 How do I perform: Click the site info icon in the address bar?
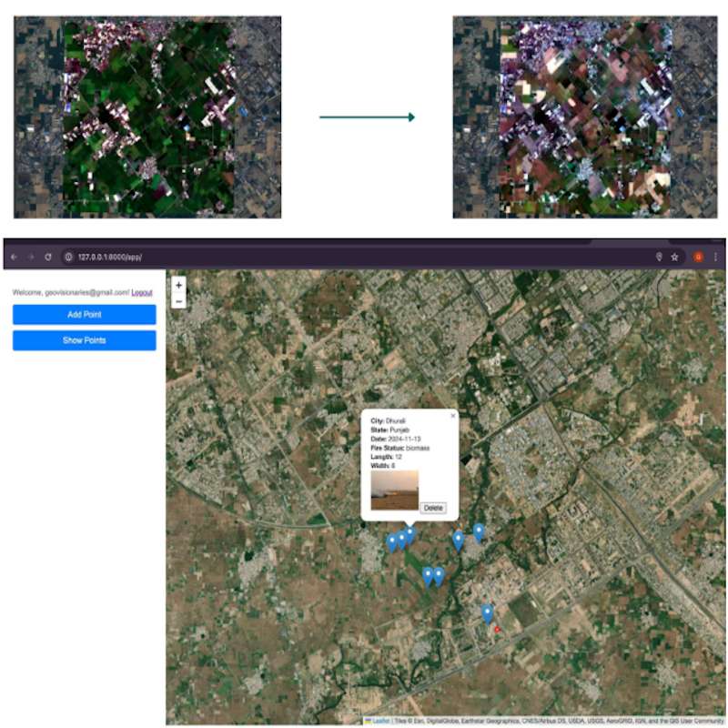(68, 258)
